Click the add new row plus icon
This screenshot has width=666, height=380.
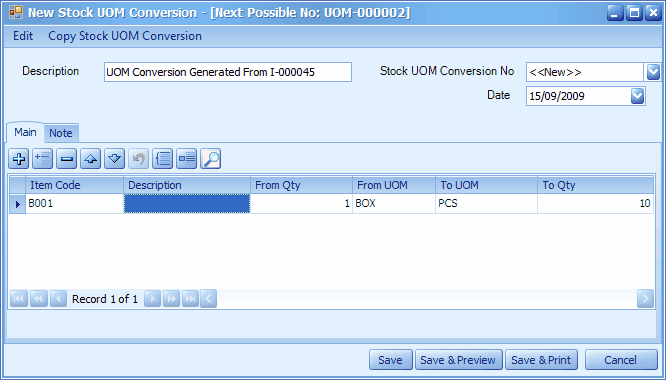(x=19, y=159)
